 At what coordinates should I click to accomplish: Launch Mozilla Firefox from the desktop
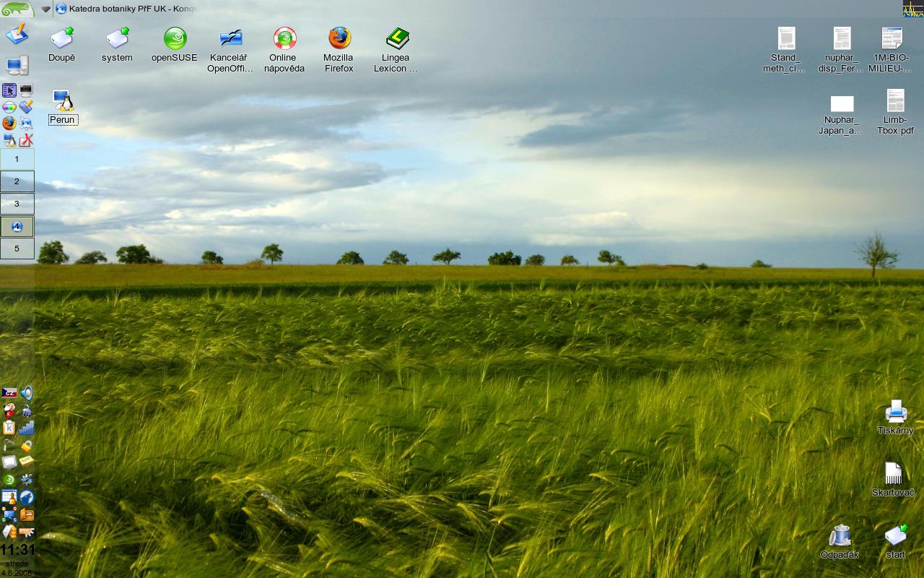pyautogui.click(x=339, y=39)
